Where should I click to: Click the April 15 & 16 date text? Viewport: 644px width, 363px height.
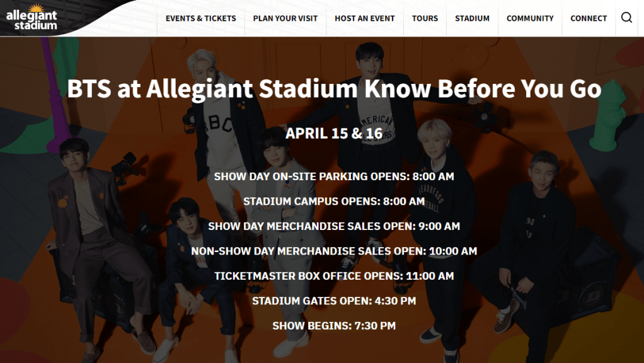(x=334, y=133)
